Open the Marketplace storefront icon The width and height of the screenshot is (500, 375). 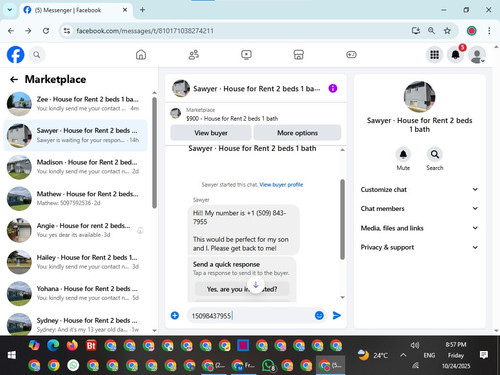[x=299, y=55]
